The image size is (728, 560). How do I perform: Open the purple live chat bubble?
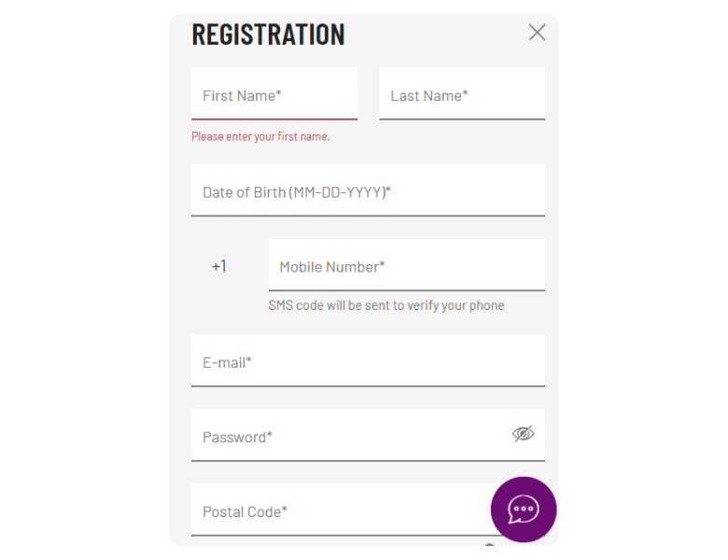[x=524, y=510]
